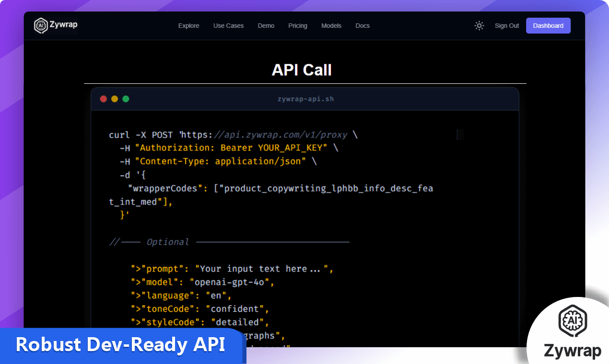Click the green dot in code window
The width and height of the screenshot is (609, 364).
click(x=126, y=99)
